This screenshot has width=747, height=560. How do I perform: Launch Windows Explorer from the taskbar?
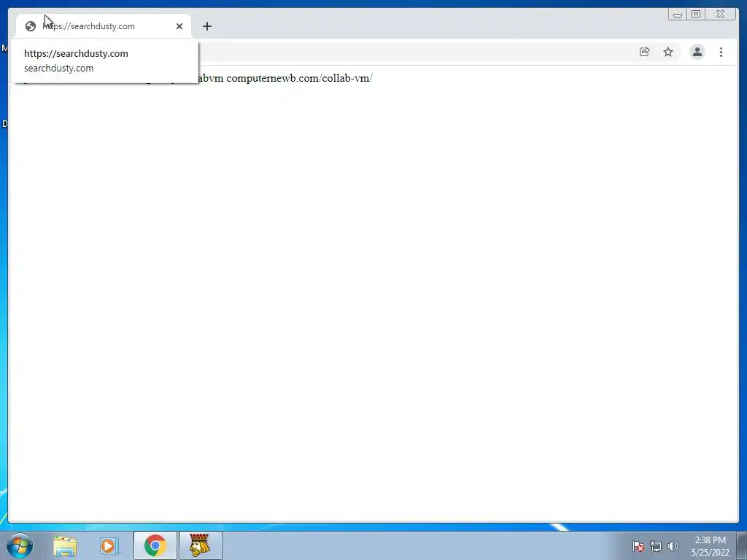[65, 545]
